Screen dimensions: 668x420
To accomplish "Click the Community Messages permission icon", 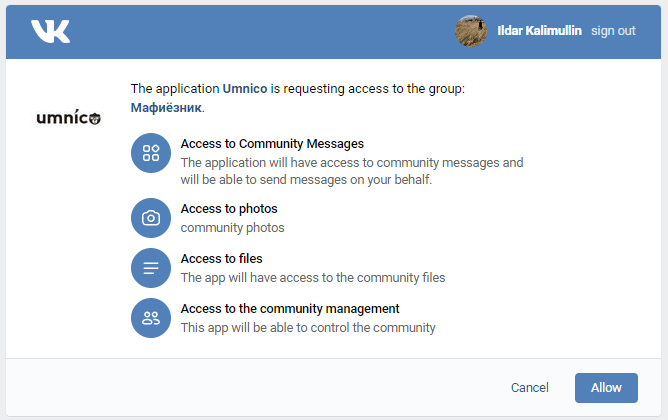I will pos(151,153).
